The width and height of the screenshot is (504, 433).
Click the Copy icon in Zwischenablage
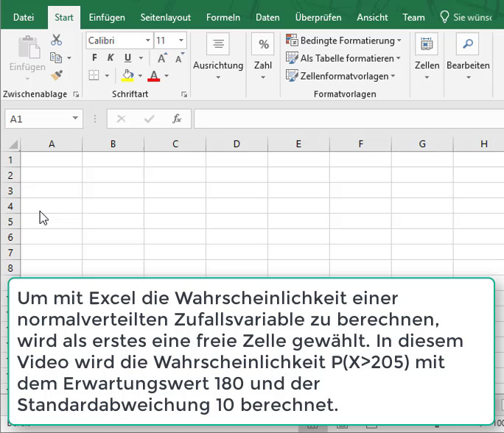tap(56, 58)
